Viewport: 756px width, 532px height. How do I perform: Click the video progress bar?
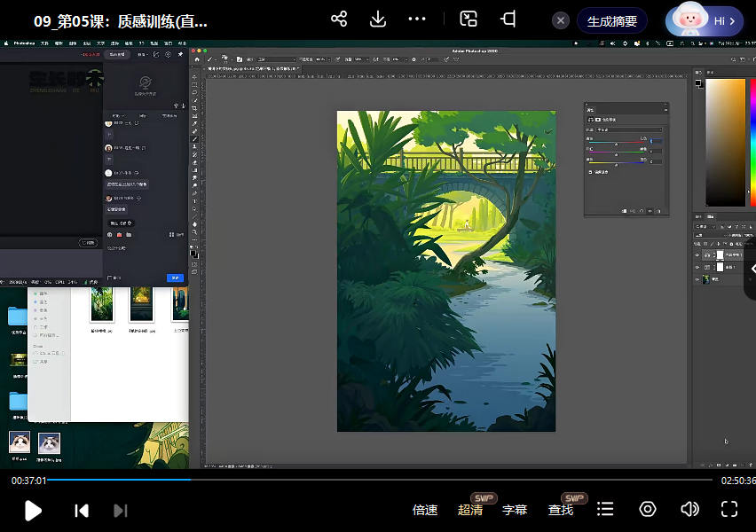click(380, 480)
